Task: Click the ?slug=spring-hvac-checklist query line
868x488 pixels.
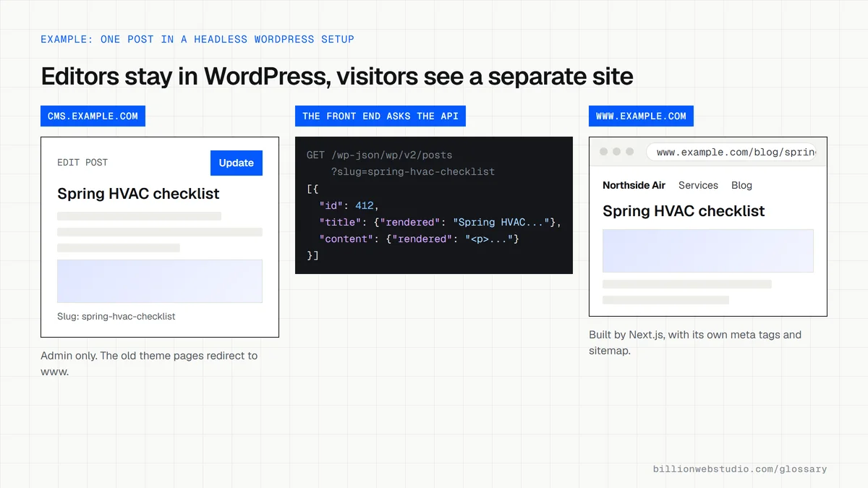Action: pos(413,171)
